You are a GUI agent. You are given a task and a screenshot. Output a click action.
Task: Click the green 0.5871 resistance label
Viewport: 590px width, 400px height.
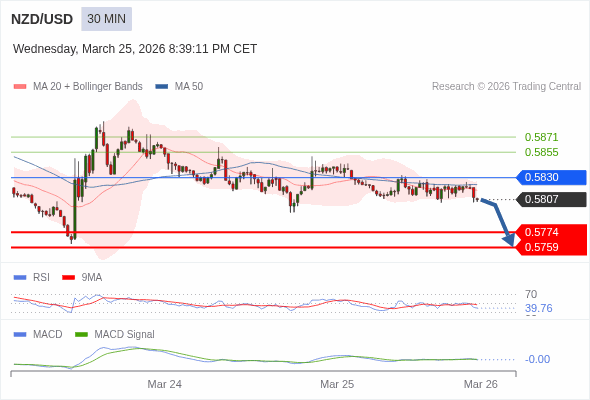(541, 137)
